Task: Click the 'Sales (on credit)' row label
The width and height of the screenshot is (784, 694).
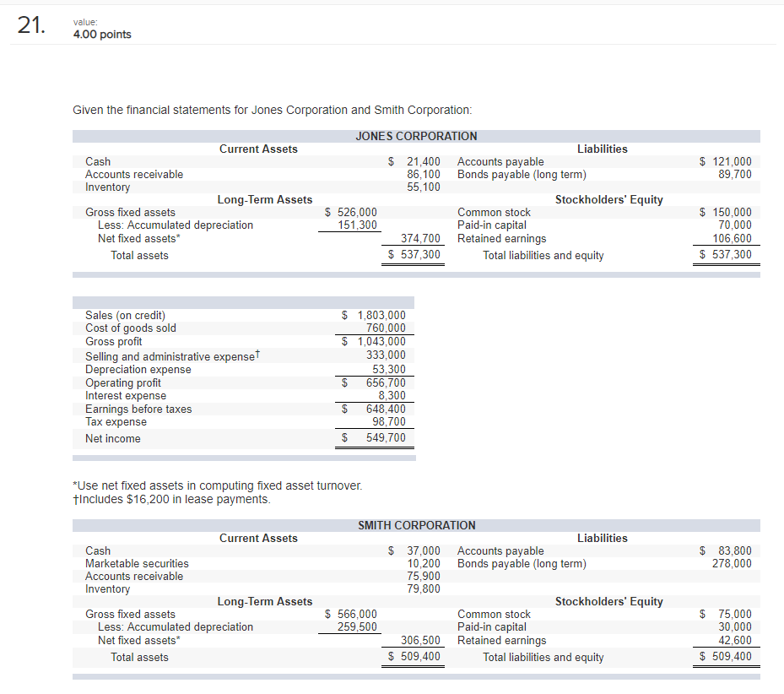Action: click(125, 315)
